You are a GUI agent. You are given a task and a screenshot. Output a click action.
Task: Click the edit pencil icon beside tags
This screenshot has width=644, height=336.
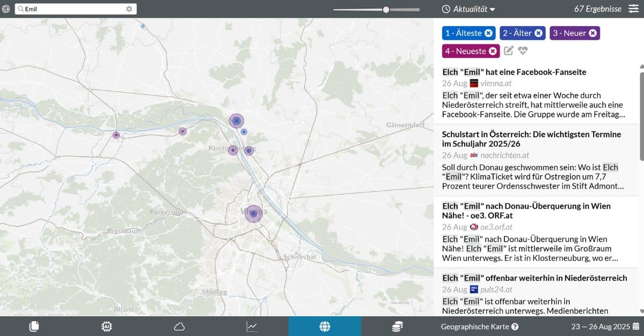[509, 51]
